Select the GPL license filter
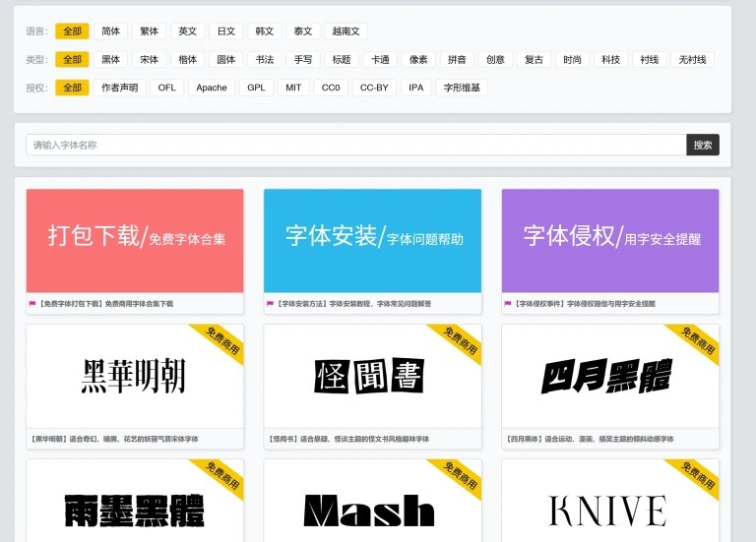Viewport: 756px width, 542px height. [256, 88]
